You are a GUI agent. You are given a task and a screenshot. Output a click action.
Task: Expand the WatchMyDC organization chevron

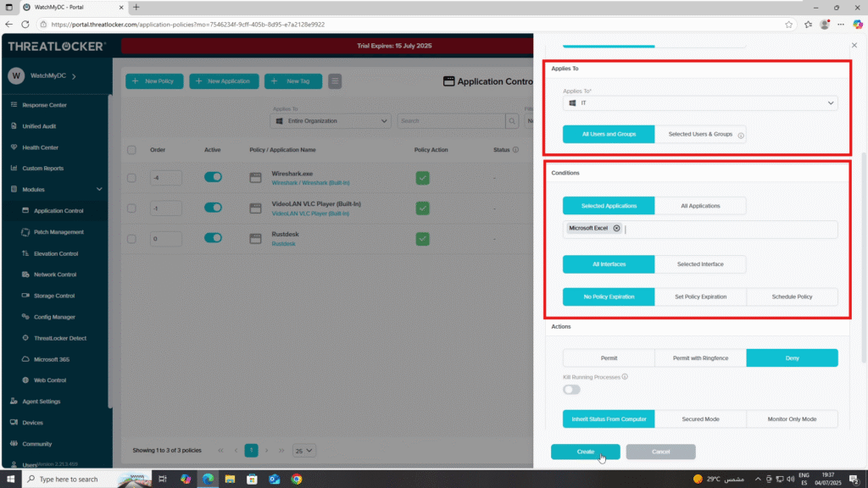74,76
